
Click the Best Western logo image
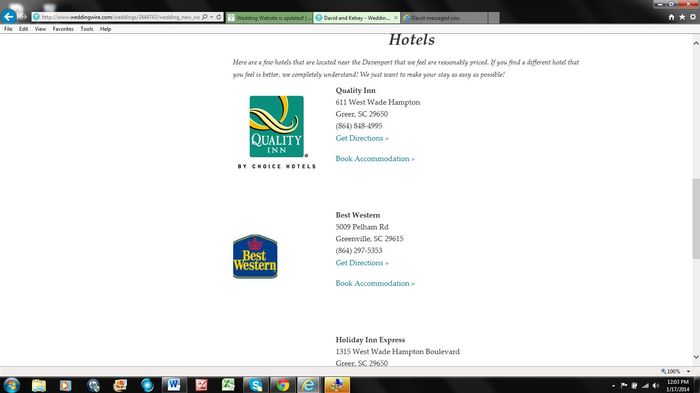pos(255,256)
